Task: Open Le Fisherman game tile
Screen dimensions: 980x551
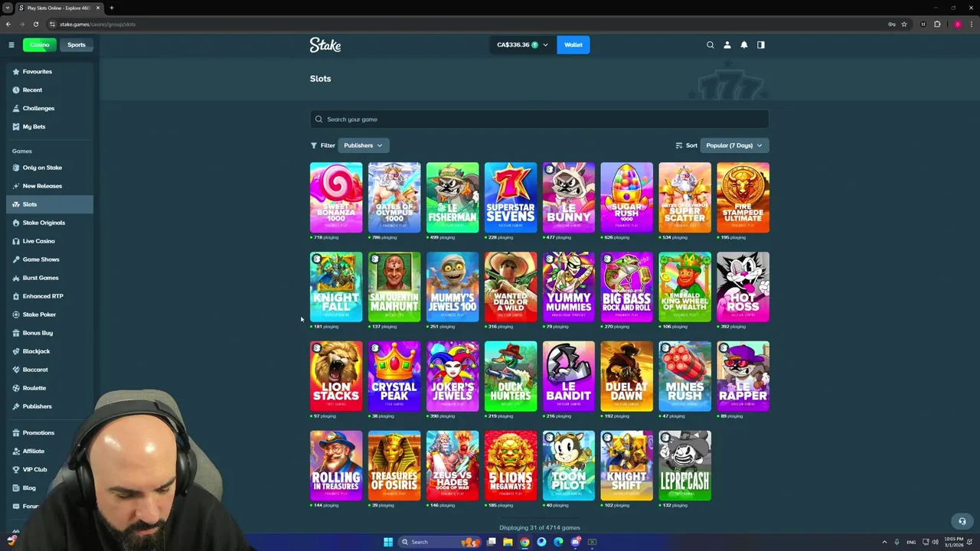Action: click(x=452, y=197)
